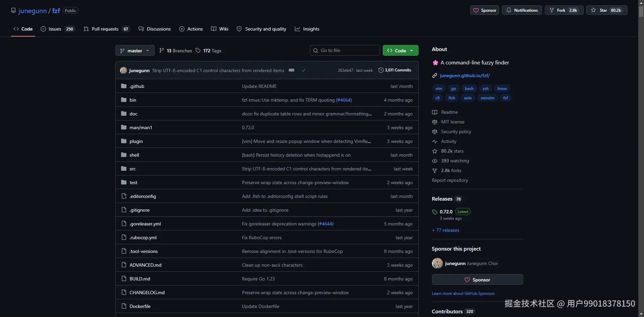Open the 0.72.0 latest release
The image size is (644, 317).
[446, 212]
